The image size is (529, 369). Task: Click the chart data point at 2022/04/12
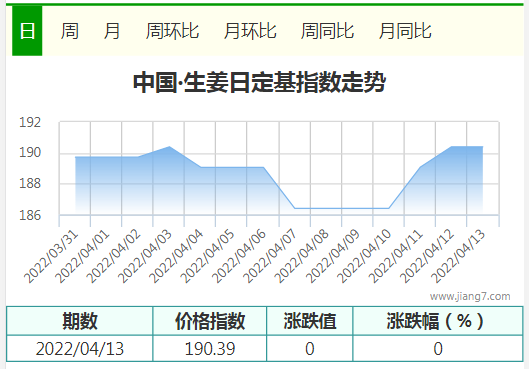(x=451, y=147)
